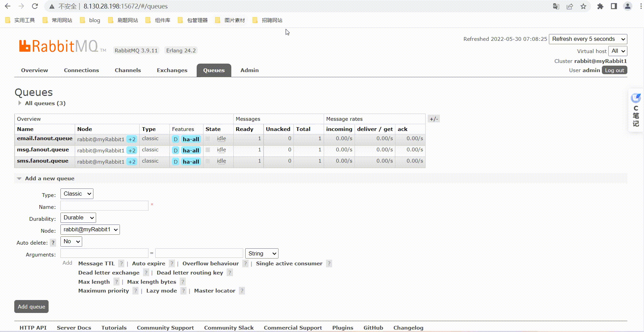Switch to the Overview tab
The width and height of the screenshot is (644, 332).
click(x=34, y=70)
